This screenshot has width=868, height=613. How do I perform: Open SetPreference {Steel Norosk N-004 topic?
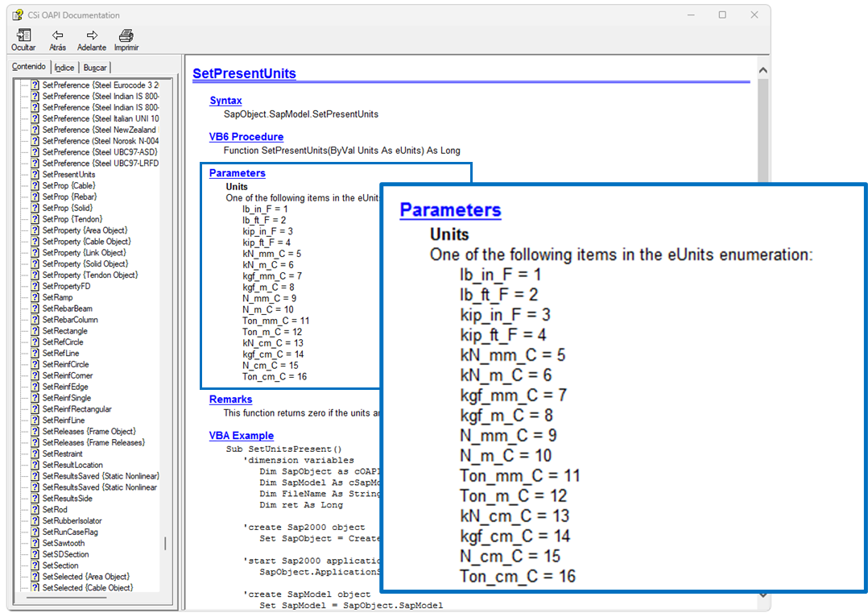(100, 141)
